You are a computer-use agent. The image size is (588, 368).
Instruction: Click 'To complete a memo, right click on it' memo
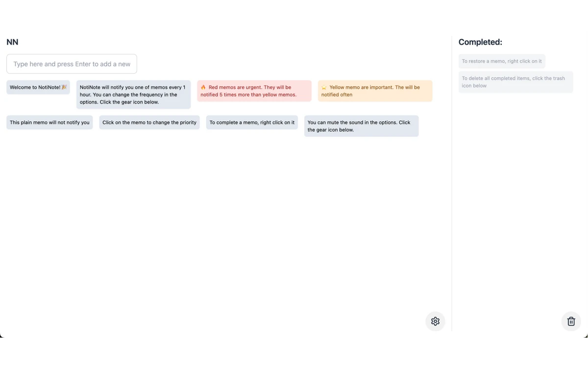pos(252,123)
